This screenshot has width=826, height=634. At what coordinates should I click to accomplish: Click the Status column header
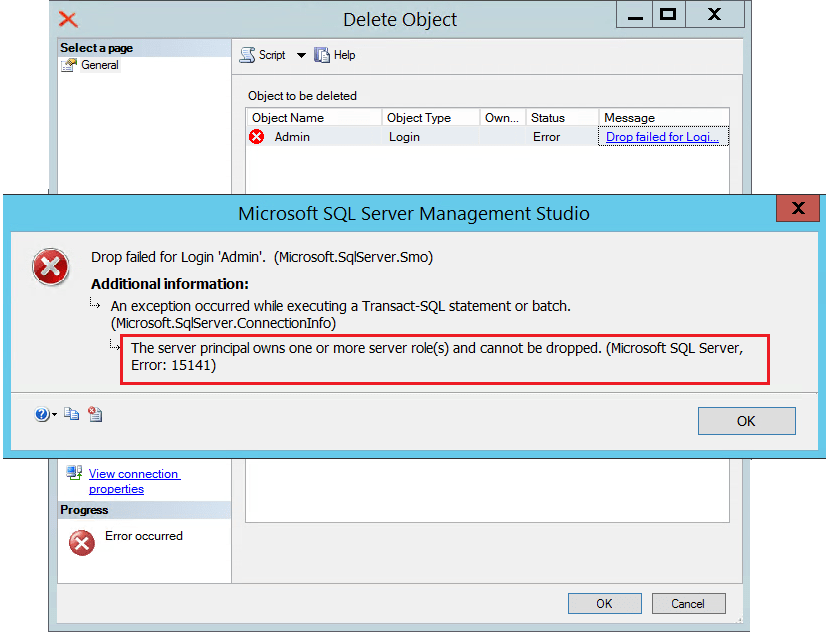[x=563, y=117]
